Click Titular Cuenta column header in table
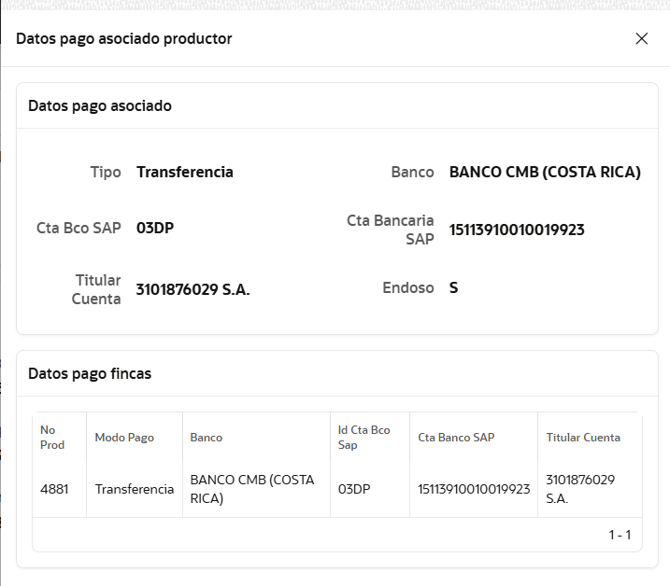Screen dimensions: 670x586 click(x=583, y=437)
